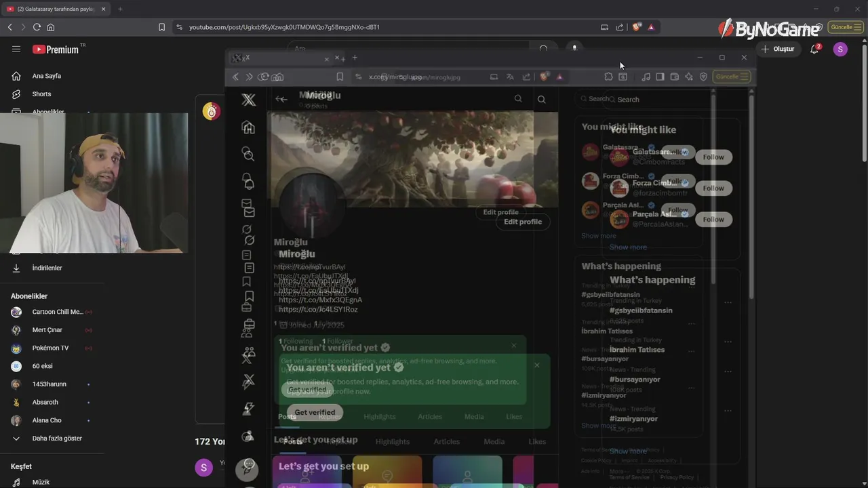This screenshot has width=868, height=488.
Task: Click Güncelle button in the X window
Action: coord(732,77)
